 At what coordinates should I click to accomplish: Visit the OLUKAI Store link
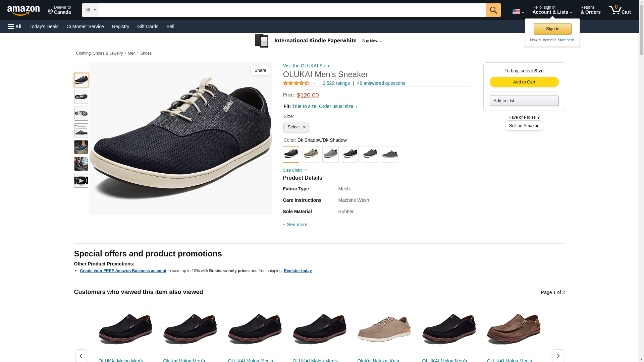pyautogui.click(x=306, y=66)
